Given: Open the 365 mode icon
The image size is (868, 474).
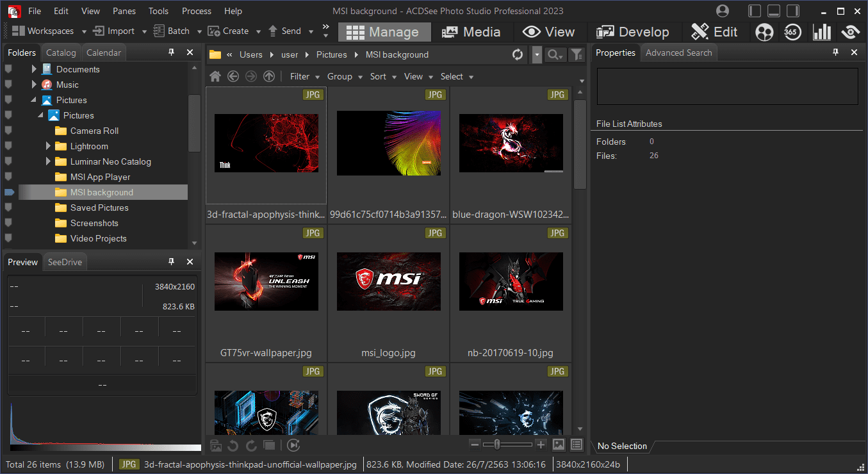Looking at the screenshot, I should [x=792, y=32].
